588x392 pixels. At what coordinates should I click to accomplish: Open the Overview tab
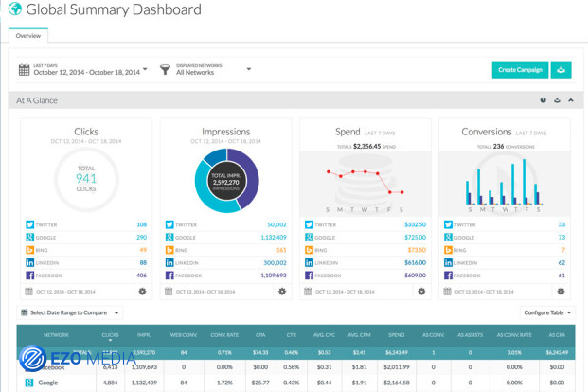tap(28, 36)
